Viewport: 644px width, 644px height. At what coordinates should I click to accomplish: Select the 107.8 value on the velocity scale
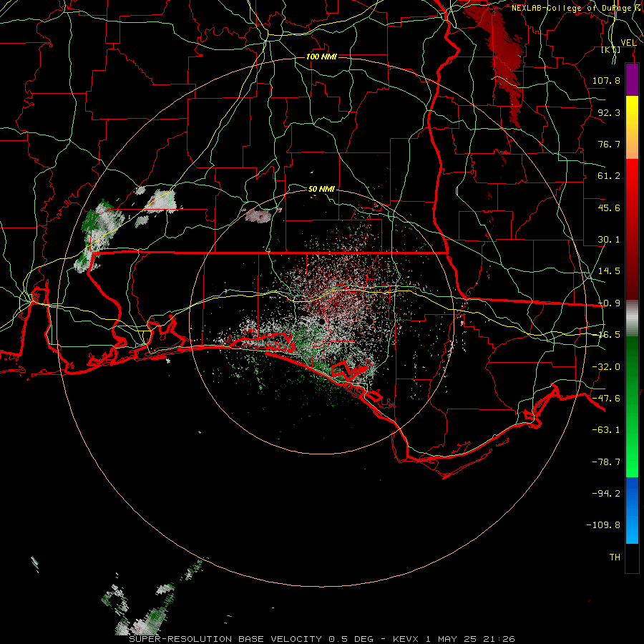[606, 80]
